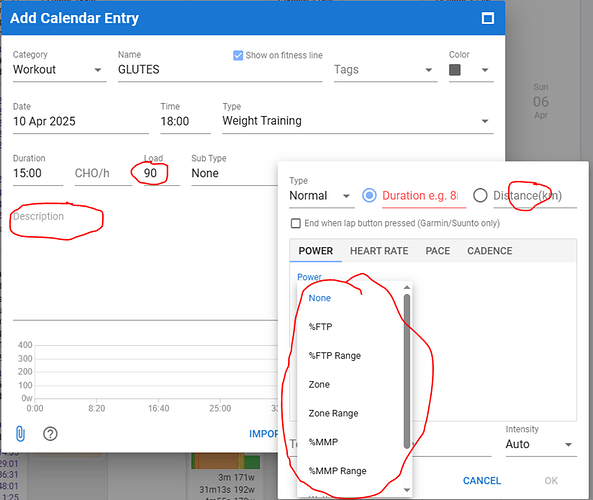Select the Distance(km) radio button
The height and width of the screenshot is (500, 593).
click(x=480, y=196)
